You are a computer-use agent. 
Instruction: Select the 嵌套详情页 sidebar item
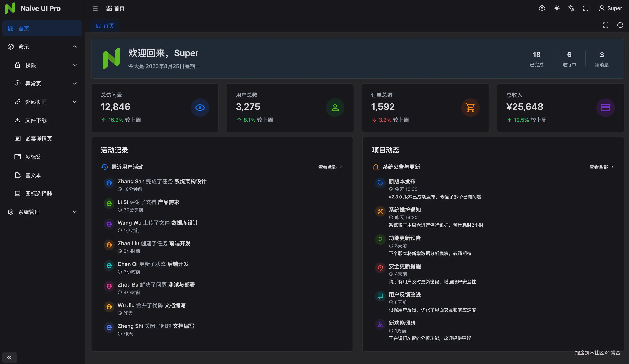(x=39, y=139)
